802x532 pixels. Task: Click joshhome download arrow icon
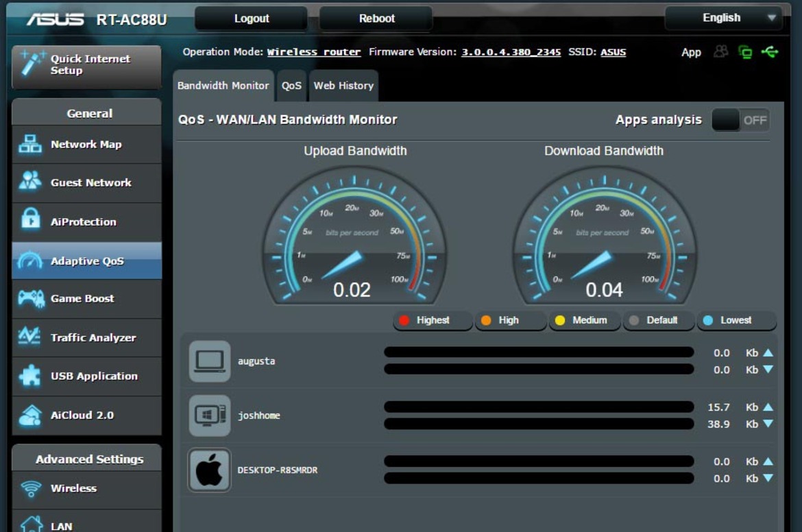tap(768, 424)
